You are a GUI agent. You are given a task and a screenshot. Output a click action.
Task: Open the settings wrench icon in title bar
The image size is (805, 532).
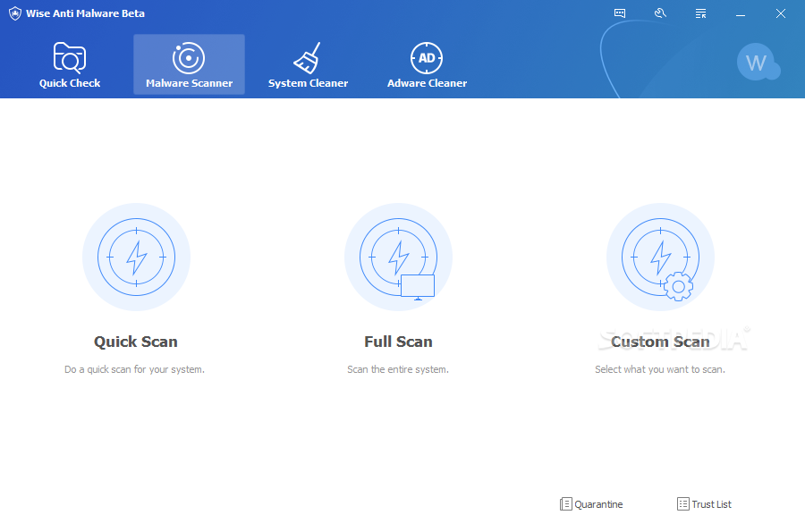pos(660,13)
